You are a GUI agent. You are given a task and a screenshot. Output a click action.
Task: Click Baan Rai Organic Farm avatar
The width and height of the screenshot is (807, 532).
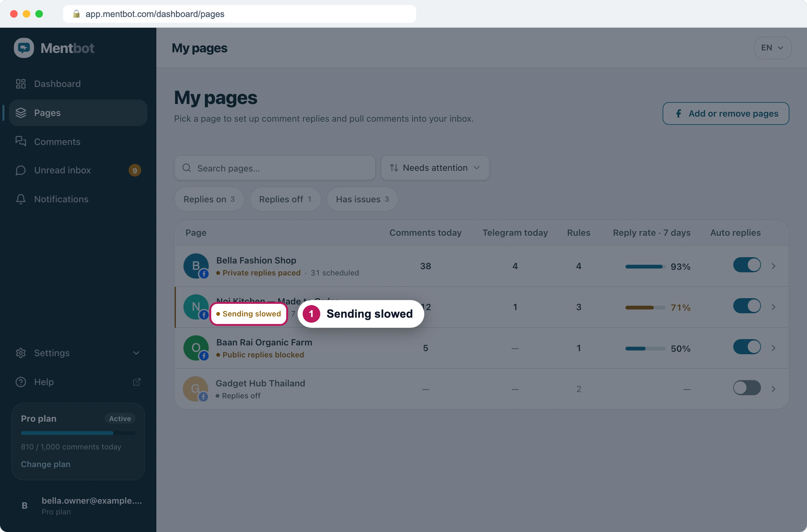click(196, 348)
